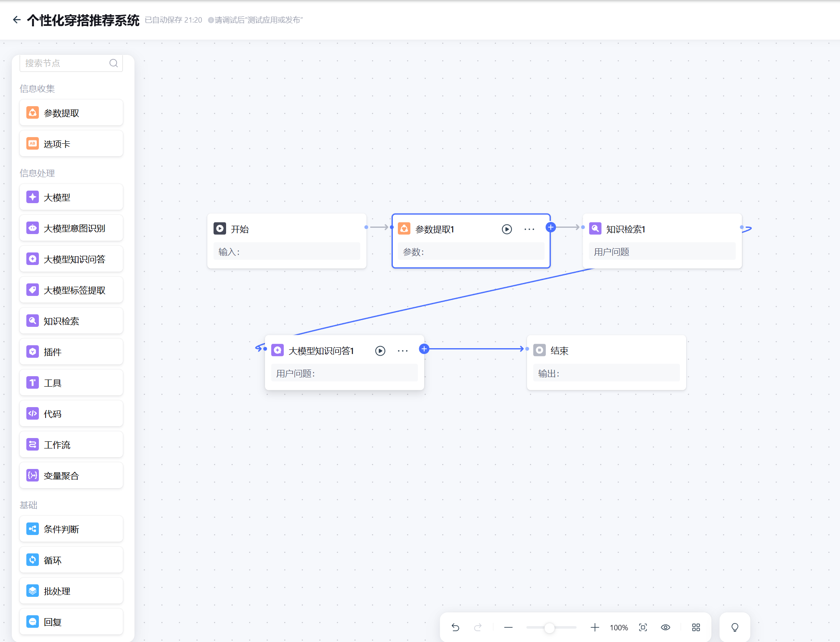The image size is (840, 642).
Task: Click the 变量聚合 node button
Action: point(71,476)
